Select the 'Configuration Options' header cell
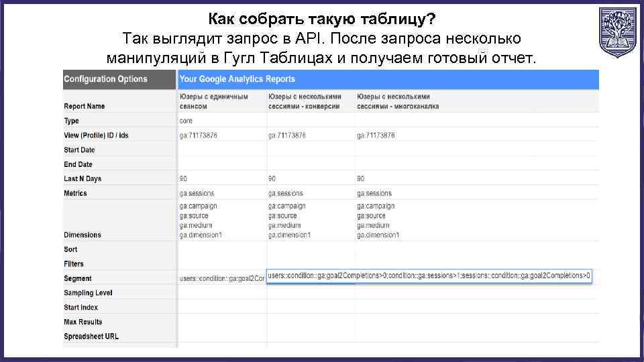Image resolution: width=644 pixels, height=362 pixels. coord(119,79)
